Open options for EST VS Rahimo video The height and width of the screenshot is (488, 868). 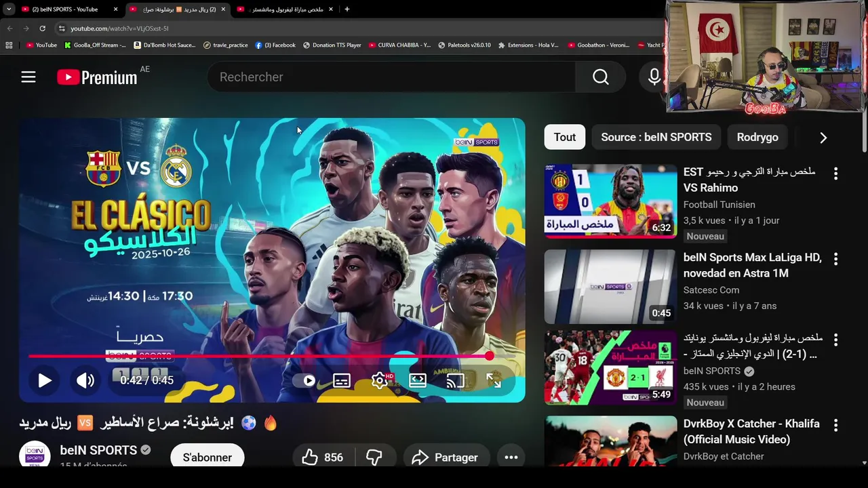(x=835, y=174)
